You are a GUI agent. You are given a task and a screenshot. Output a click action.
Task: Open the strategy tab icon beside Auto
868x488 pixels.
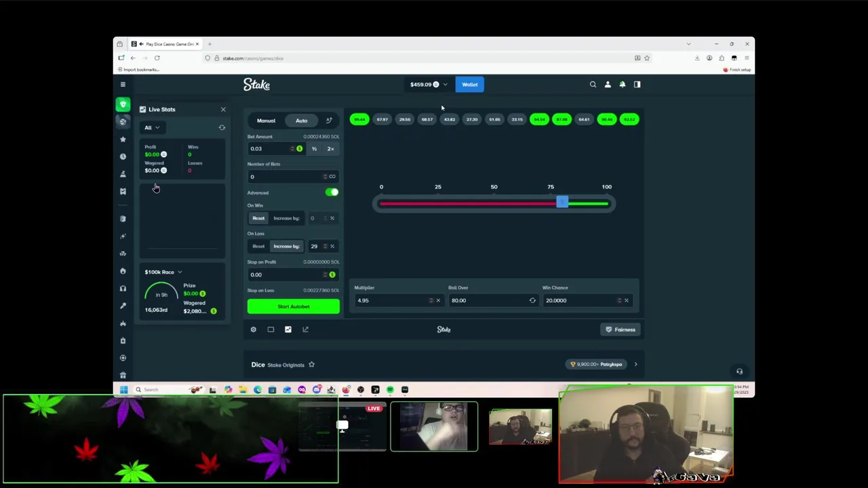[329, 121]
